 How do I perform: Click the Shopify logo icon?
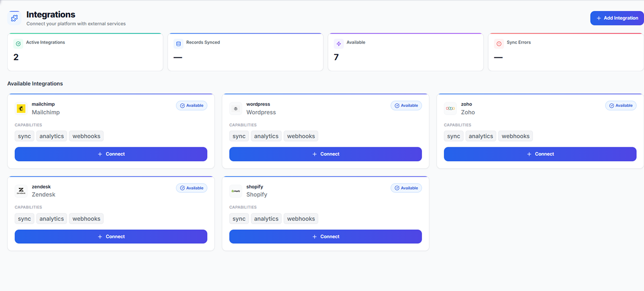[236, 191]
